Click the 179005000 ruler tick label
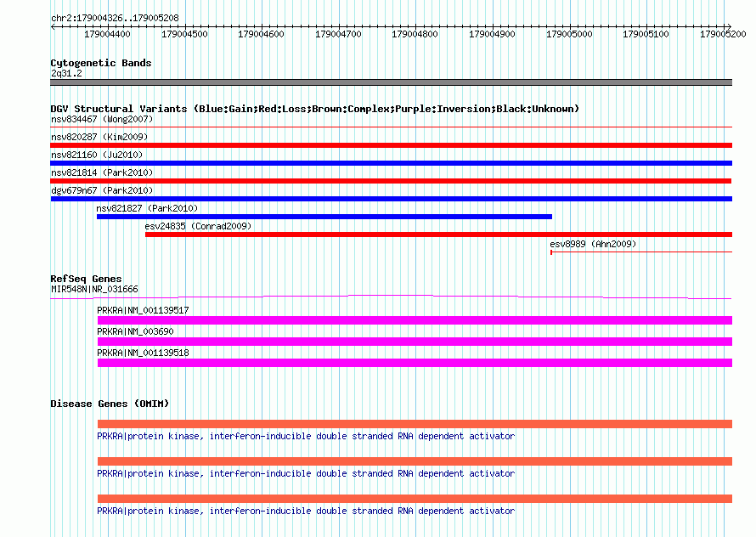 coord(569,34)
